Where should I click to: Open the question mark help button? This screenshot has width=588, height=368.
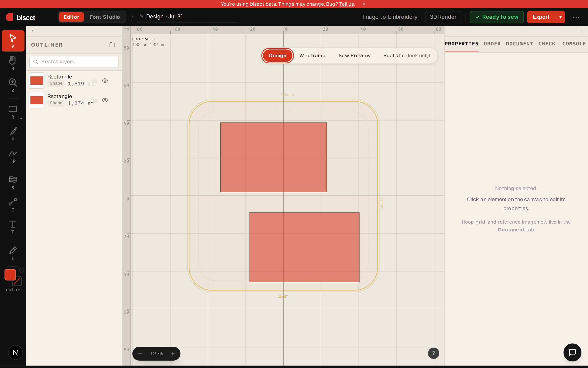[433, 353]
